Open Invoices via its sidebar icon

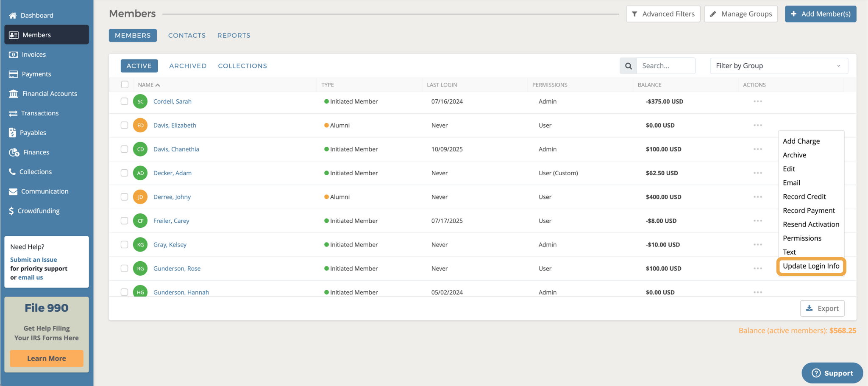pyautogui.click(x=14, y=55)
